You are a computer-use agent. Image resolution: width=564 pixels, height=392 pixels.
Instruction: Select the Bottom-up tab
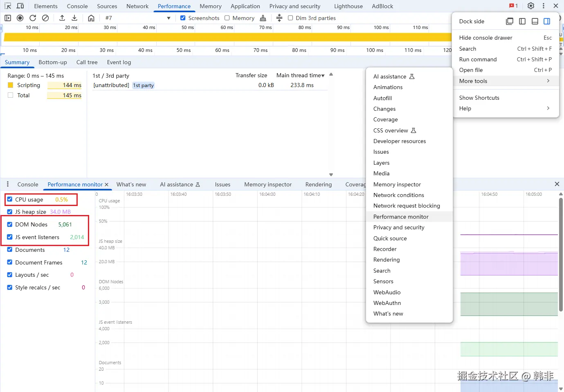click(53, 62)
